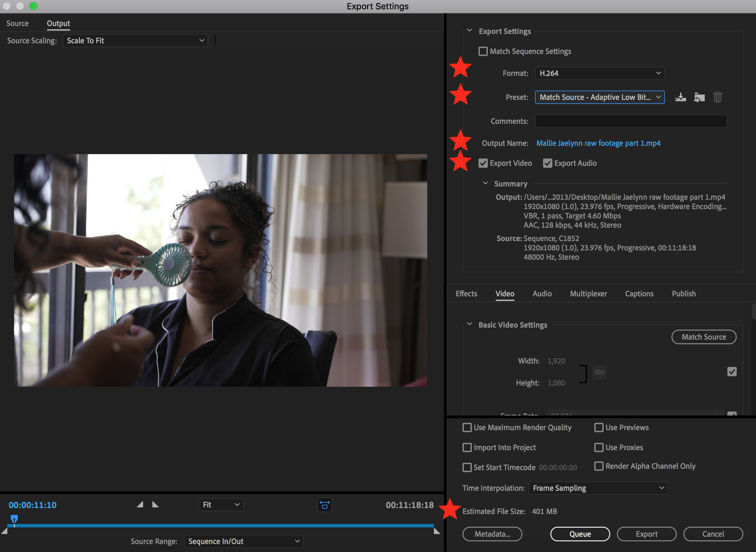Viewport: 756px width, 552px height.
Task: Enable Set Start Timecode checkbox
Action: (x=467, y=467)
